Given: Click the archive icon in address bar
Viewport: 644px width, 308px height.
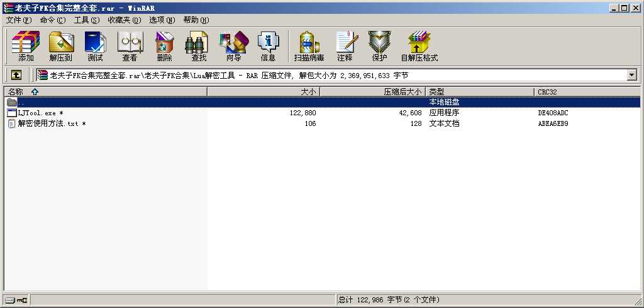Looking at the screenshot, I should click(42, 75).
